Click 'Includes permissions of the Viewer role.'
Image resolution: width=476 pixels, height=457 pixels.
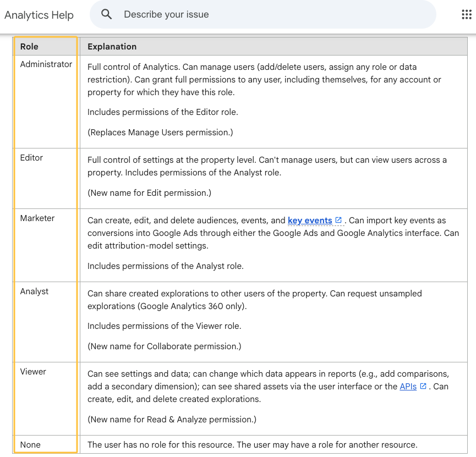[x=164, y=326]
